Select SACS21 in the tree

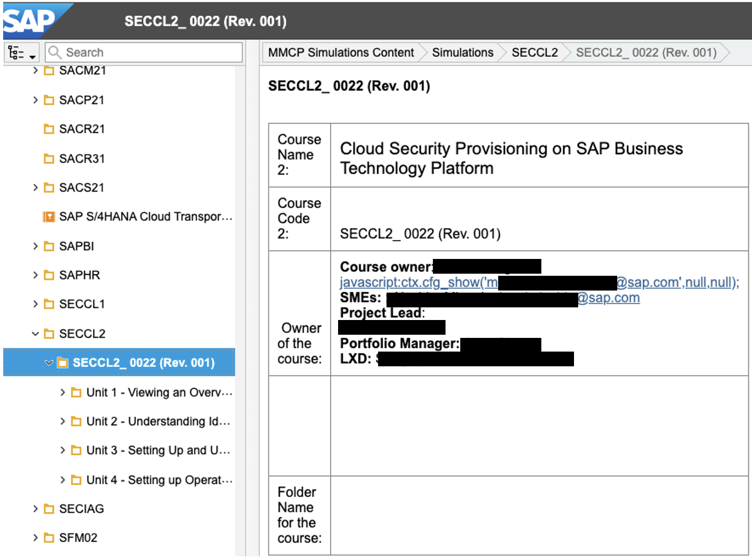(x=82, y=187)
